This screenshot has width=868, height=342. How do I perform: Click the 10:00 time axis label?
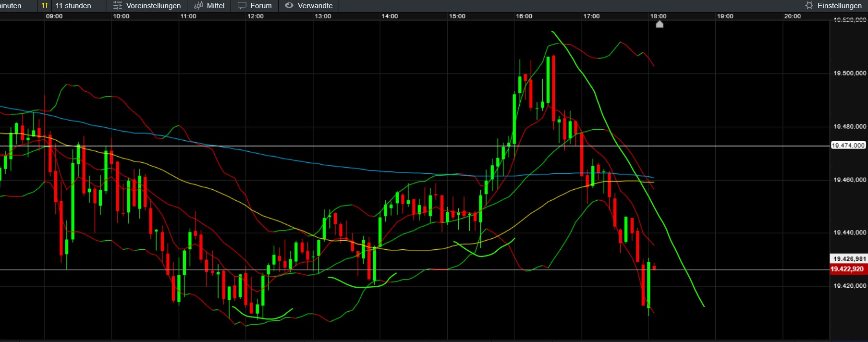point(121,16)
